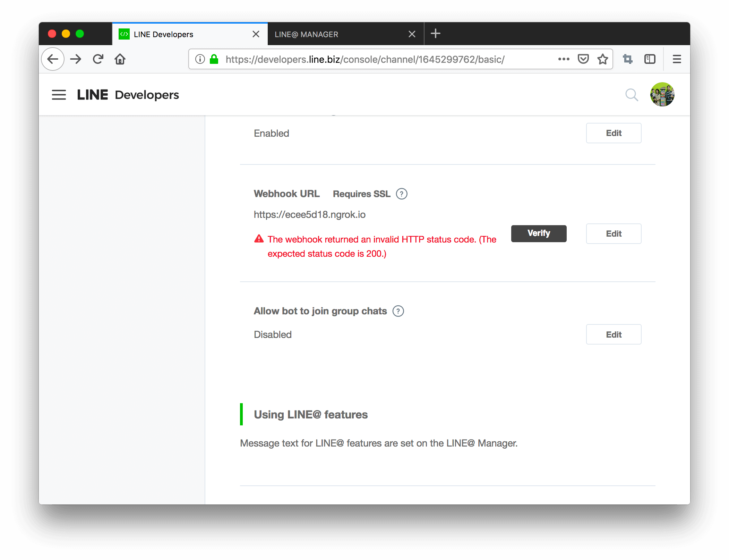This screenshot has width=729, height=560.
Task: Click the Webhook URL label
Action: point(287,194)
